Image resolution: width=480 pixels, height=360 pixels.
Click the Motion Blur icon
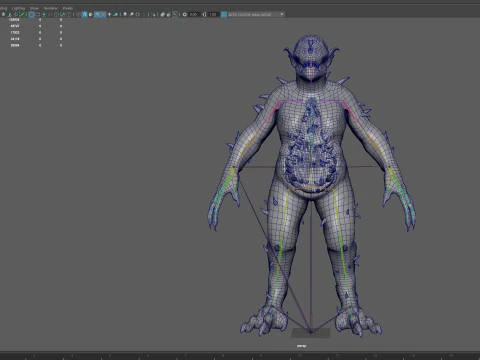pos(131,14)
